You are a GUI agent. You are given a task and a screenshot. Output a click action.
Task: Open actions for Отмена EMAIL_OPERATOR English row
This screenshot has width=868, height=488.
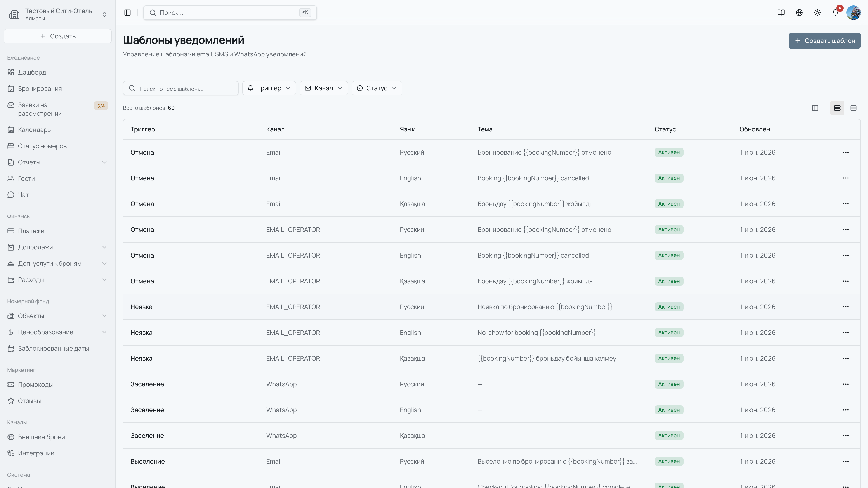pos(846,255)
